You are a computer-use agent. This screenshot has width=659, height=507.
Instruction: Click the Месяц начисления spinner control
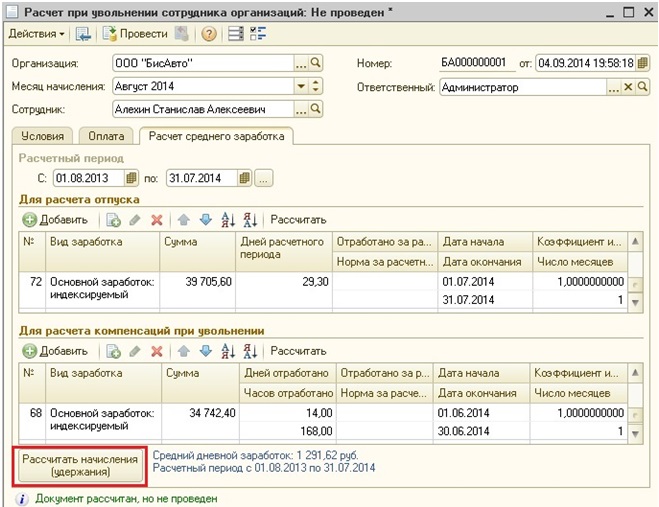pos(316,86)
